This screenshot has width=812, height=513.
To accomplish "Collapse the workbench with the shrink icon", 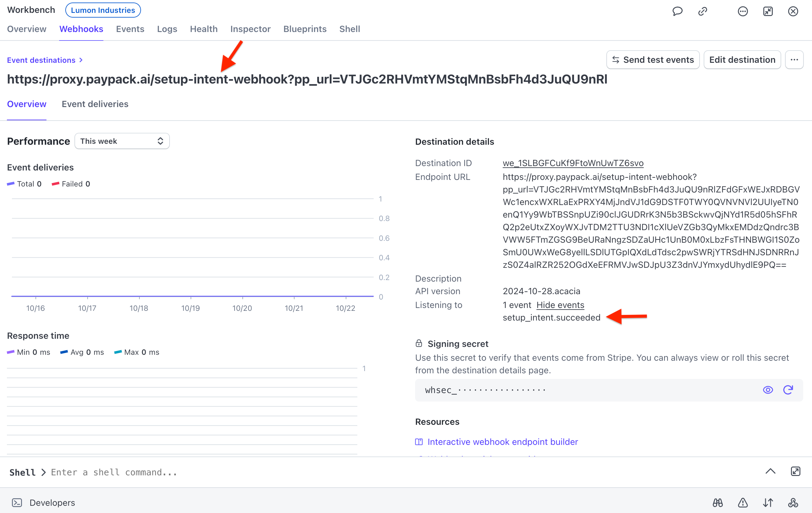I will (x=768, y=11).
